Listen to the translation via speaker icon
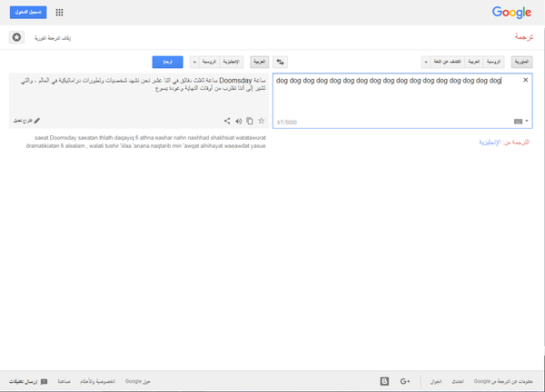 pyautogui.click(x=238, y=120)
